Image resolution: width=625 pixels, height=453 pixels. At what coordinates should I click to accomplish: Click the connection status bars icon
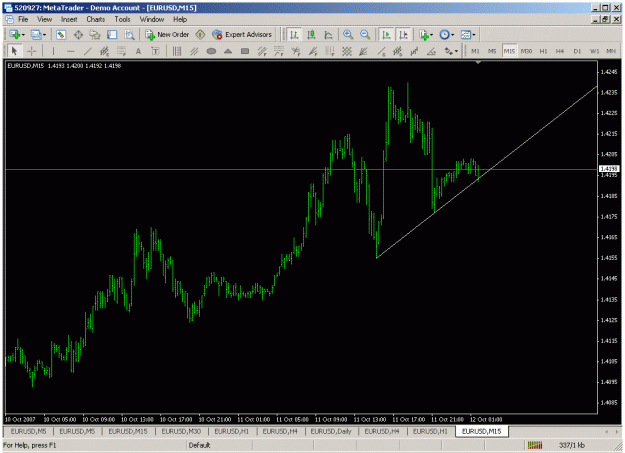click(535, 445)
